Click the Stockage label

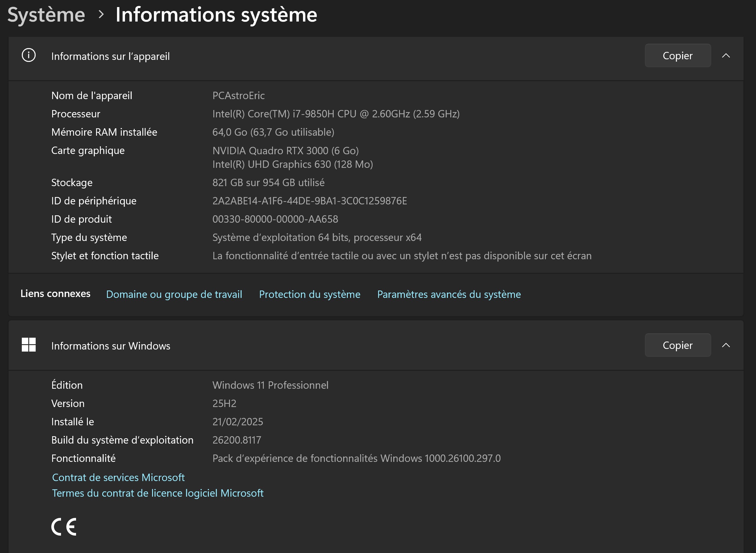(72, 183)
